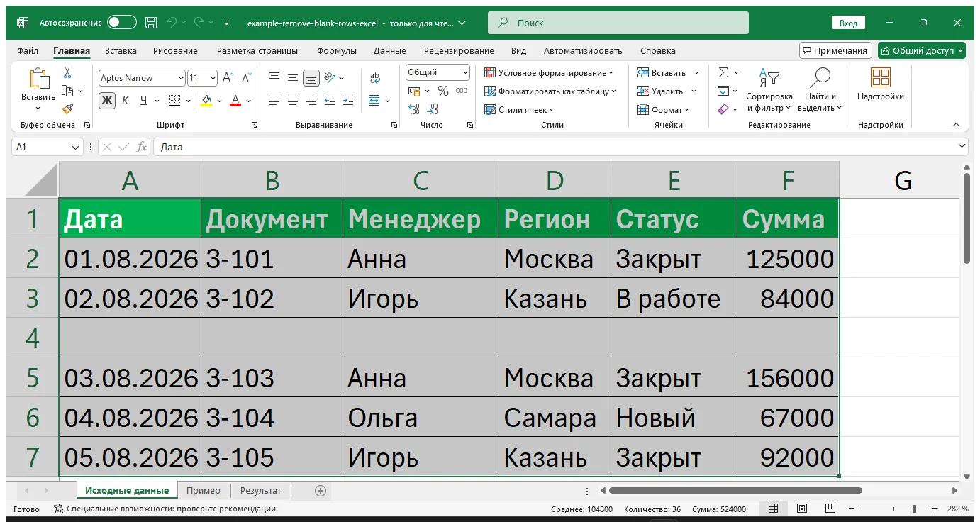This screenshot has height=522, width=980.
Task: Click the Вход sign-in button
Action: pyautogui.click(x=848, y=23)
